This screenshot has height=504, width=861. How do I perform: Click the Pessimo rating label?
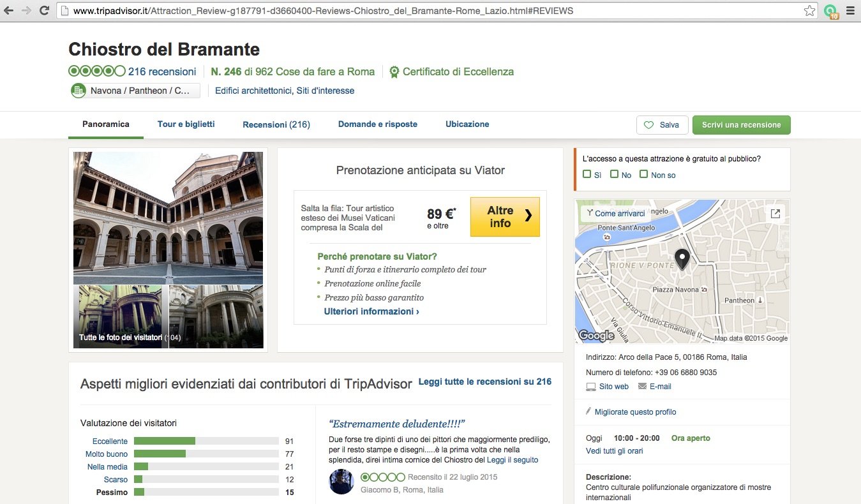(x=112, y=493)
